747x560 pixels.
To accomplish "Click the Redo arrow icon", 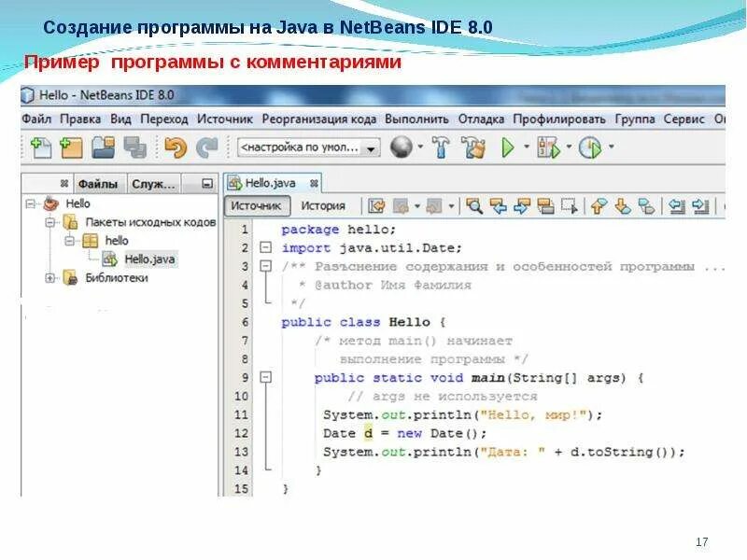I will tap(206, 147).
